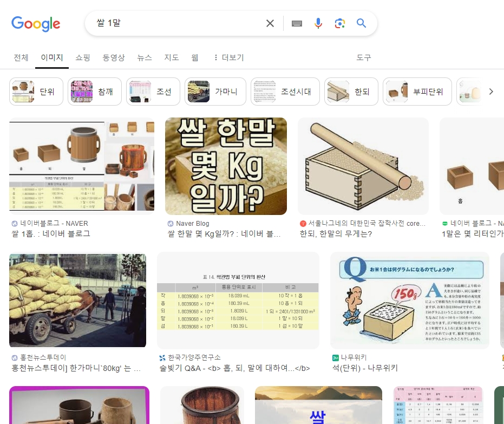Filter by the 단위 chip
Screen dimensions: 504x424
coord(36,92)
